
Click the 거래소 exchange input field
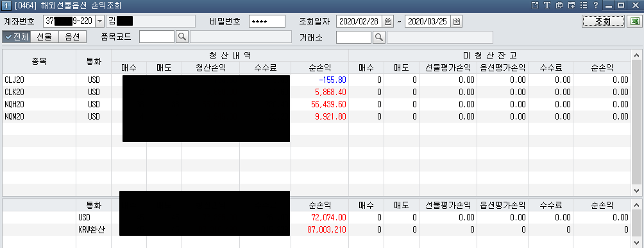(353, 37)
